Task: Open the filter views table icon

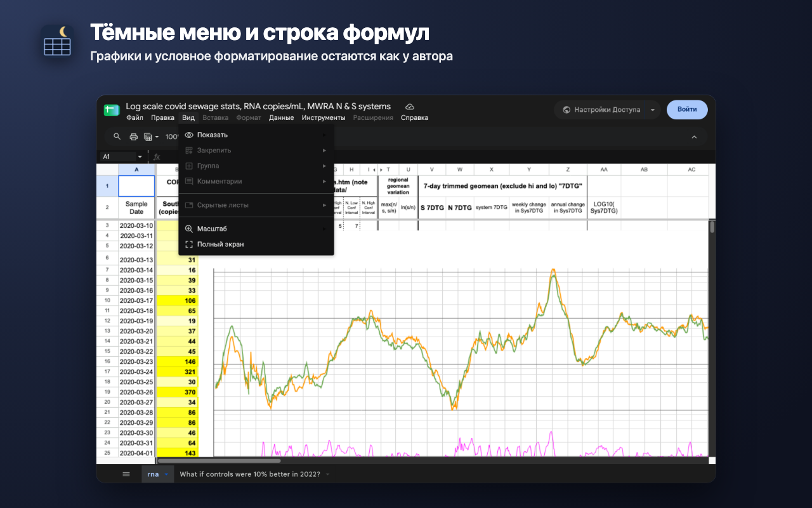Action: pyautogui.click(x=148, y=137)
